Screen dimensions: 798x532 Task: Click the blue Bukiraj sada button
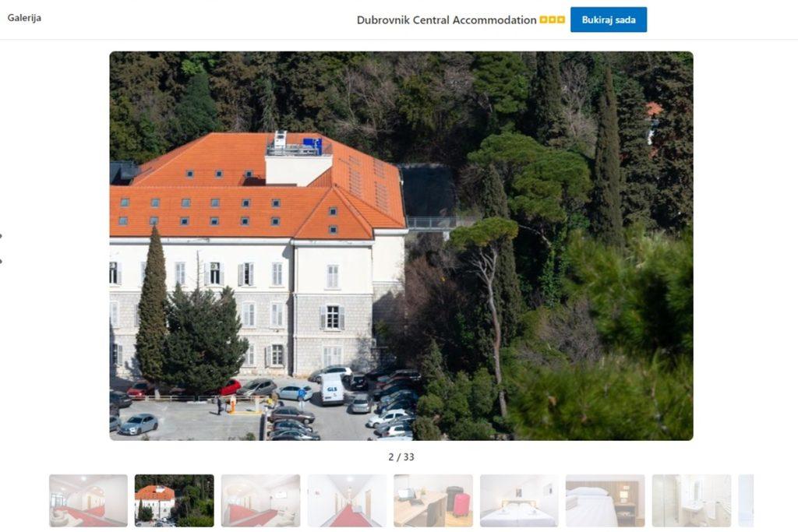pos(608,19)
